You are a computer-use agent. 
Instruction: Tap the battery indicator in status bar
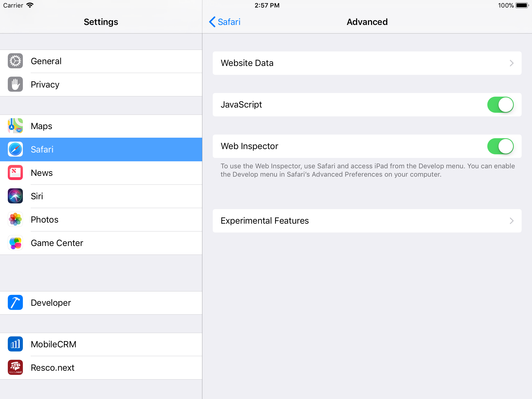pyautogui.click(x=522, y=5)
